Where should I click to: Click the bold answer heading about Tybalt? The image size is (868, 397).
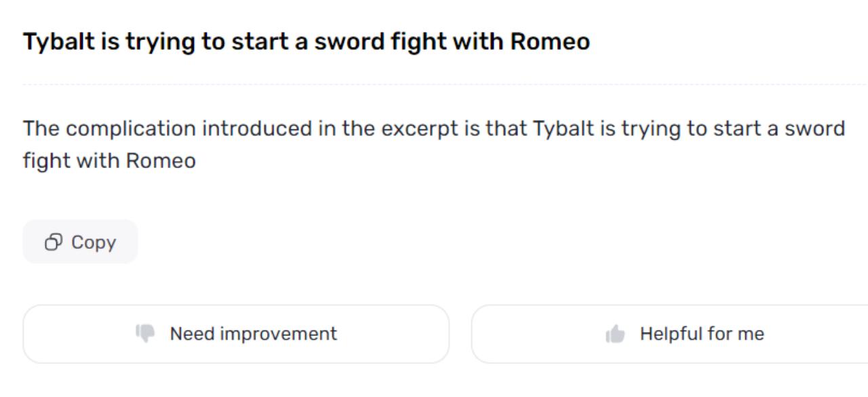307,42
